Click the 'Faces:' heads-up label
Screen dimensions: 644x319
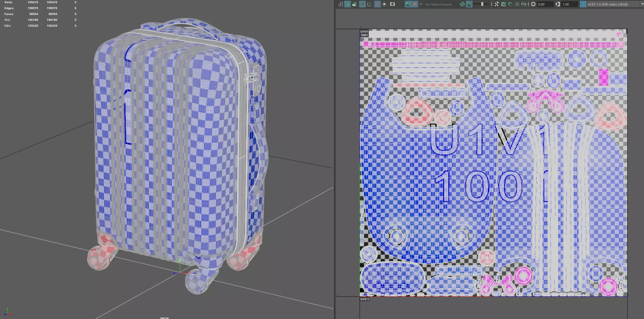click(x=9, y=14)
